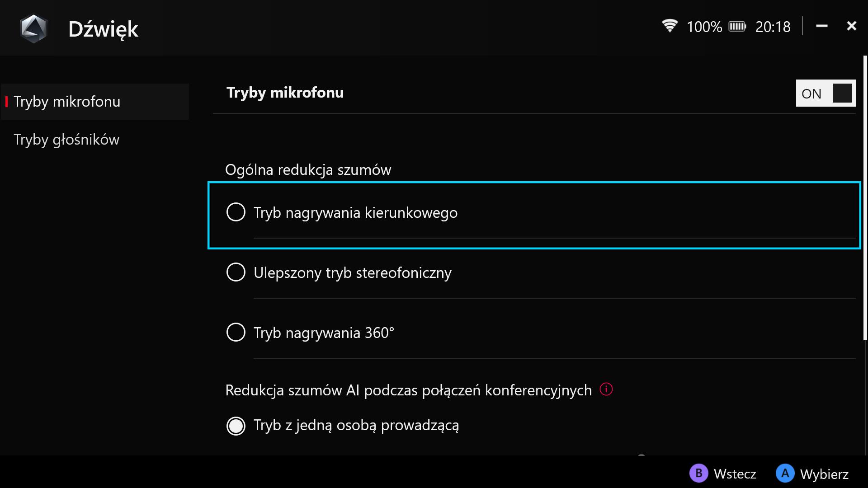Click the Wstecz back button
This screenshot has width=868, height=488.
click(x=723, y=474)
